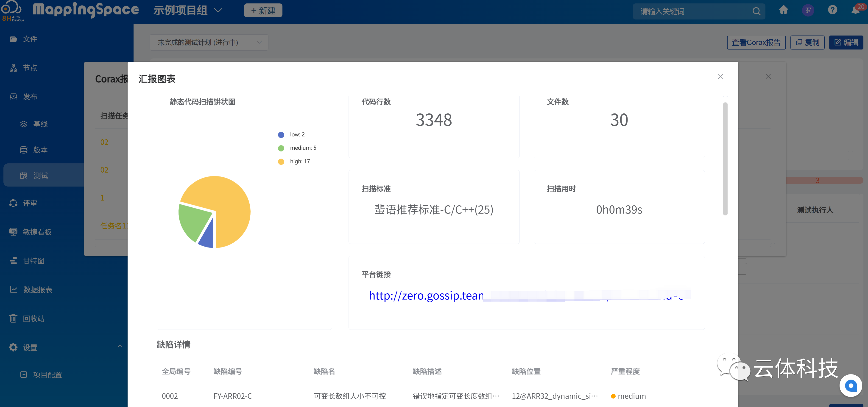The width and height of the screenshot is (868, 407).
Task: Toggle the low legend entry
Action: point(291,135)
